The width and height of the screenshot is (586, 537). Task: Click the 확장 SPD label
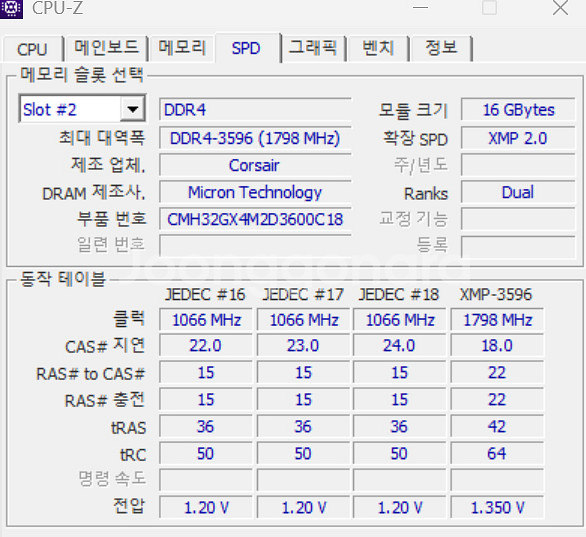pyautogui.click(x=415, y=139)
